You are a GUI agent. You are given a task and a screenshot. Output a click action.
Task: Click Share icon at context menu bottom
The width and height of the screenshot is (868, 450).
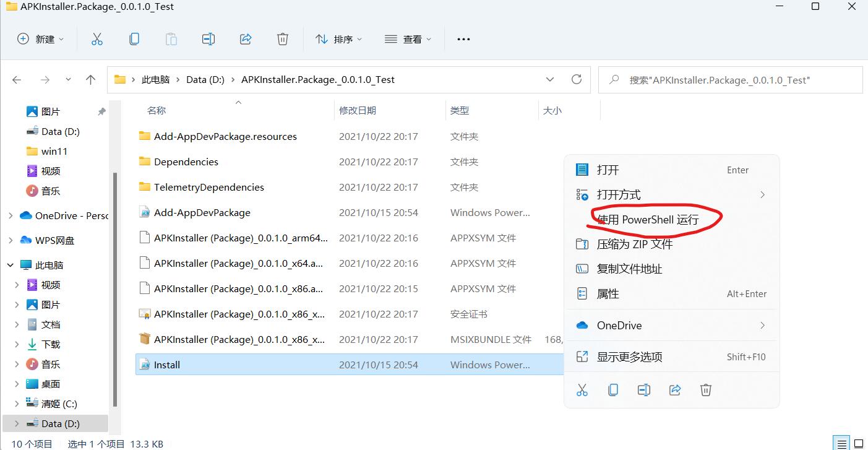675,390
